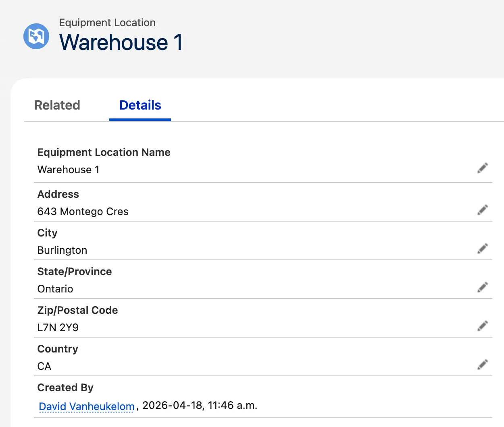Click the State/Province edit pencil
The height and width of the screenshot is (427, 504).
point(483,287)
